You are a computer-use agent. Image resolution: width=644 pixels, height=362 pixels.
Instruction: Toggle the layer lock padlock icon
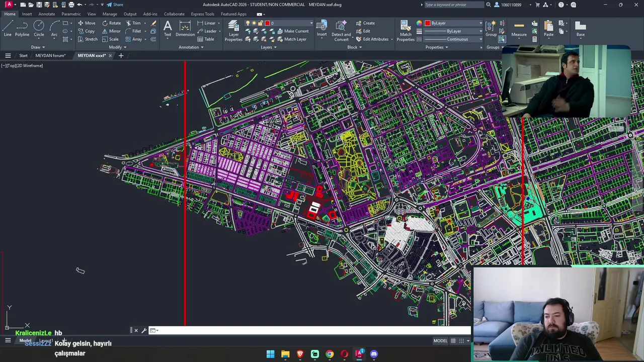[x=260, y=23]
